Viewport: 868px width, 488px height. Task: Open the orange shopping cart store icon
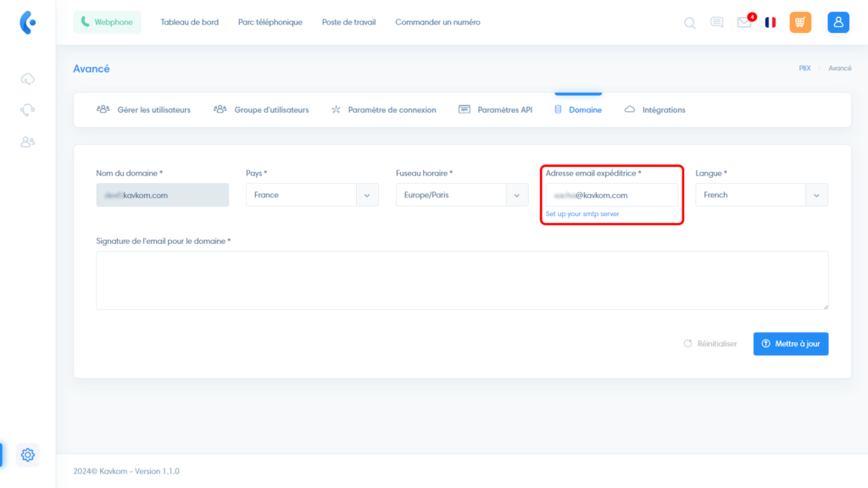800,22
